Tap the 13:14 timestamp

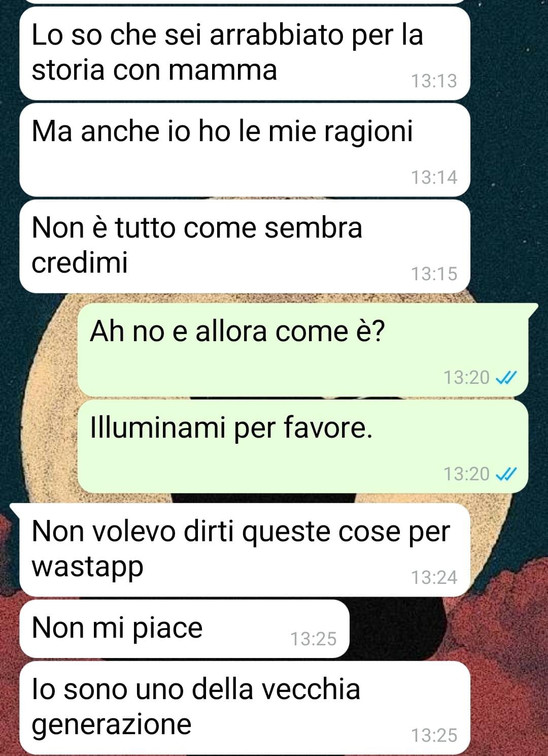[434, 177]
